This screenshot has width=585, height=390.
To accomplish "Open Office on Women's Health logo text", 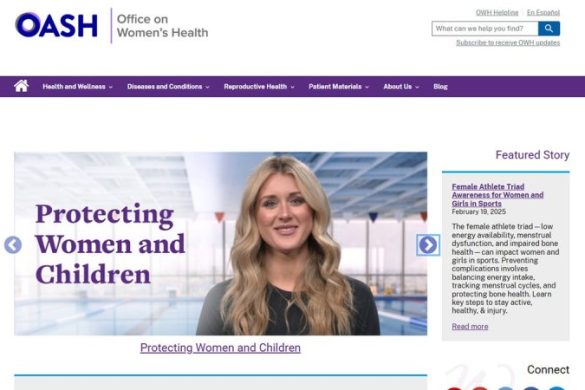I will [162, 26].
